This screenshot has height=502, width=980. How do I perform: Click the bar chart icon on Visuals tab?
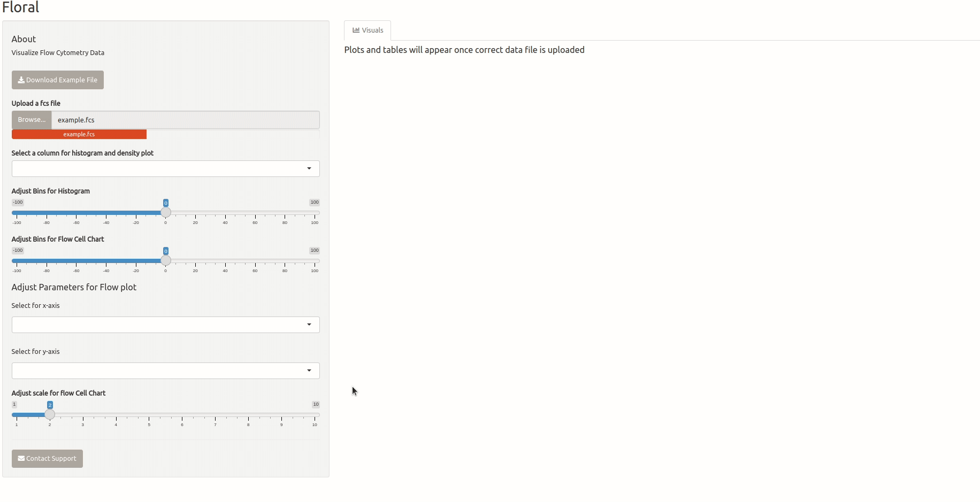356,30
